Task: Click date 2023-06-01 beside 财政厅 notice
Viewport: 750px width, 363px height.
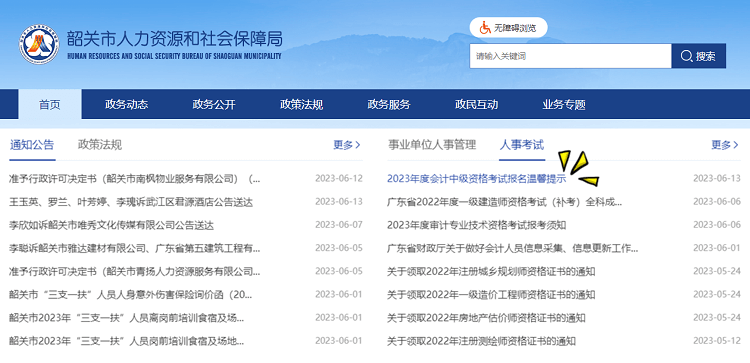Action: 717,248
